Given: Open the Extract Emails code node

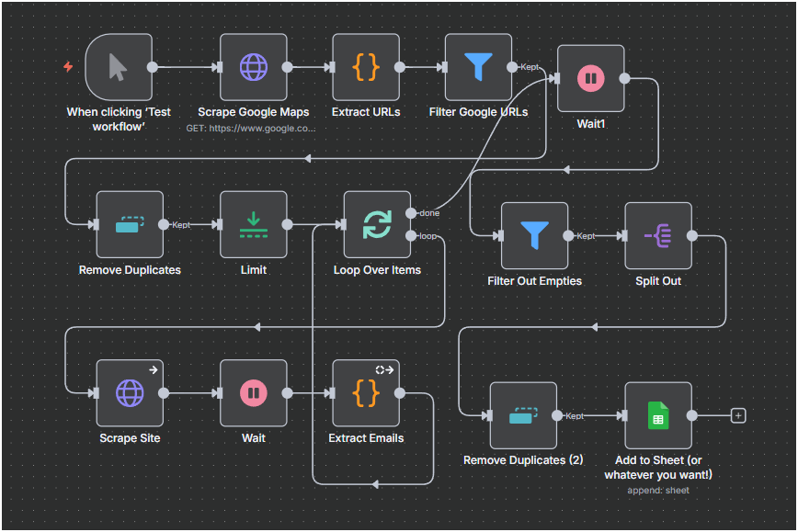Looking at the screenshot, I should [x=366, y=392].
